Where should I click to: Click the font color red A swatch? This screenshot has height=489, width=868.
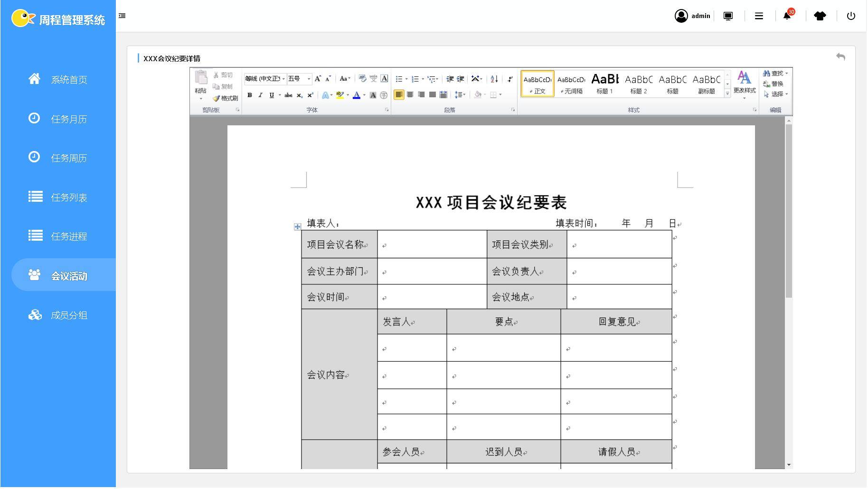click(x=356, y=95)
